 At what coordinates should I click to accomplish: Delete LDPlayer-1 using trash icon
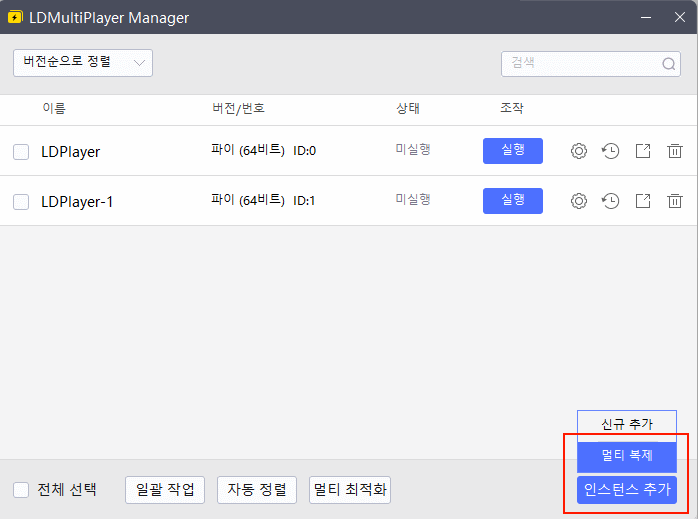(x=675, y=201)
